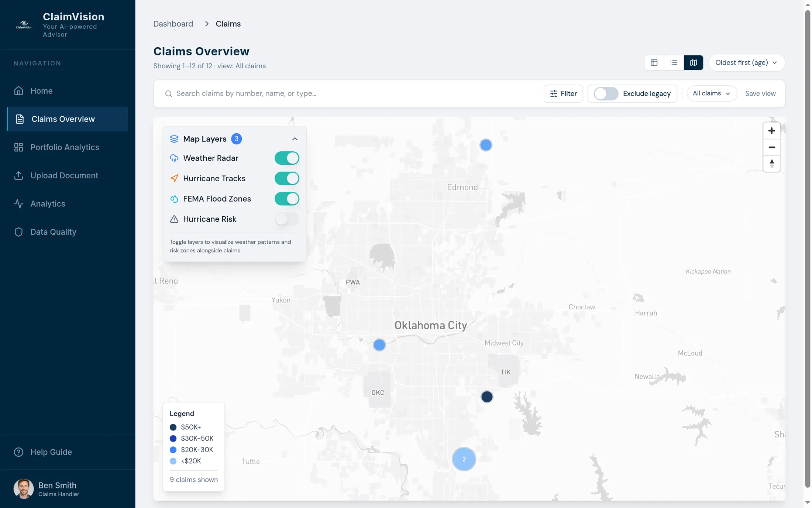
Task: Zoom out on the map
Action: (x=771, y=147)
